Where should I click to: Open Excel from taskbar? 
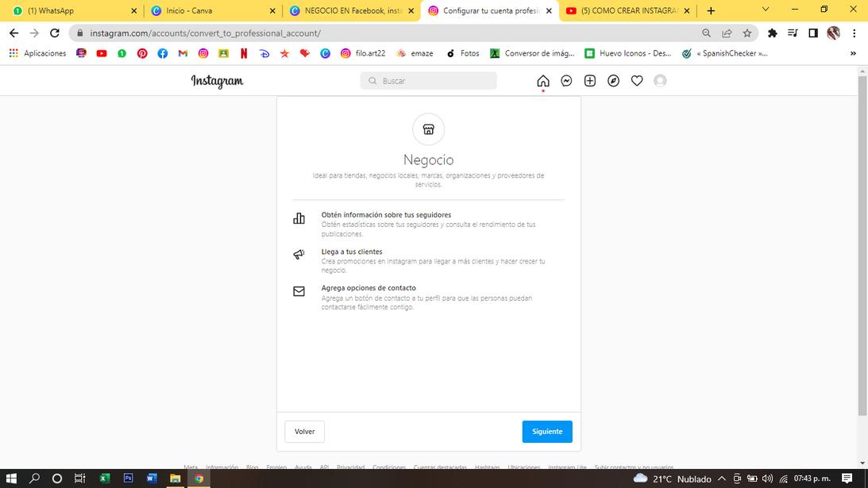[x=105, y=478]
